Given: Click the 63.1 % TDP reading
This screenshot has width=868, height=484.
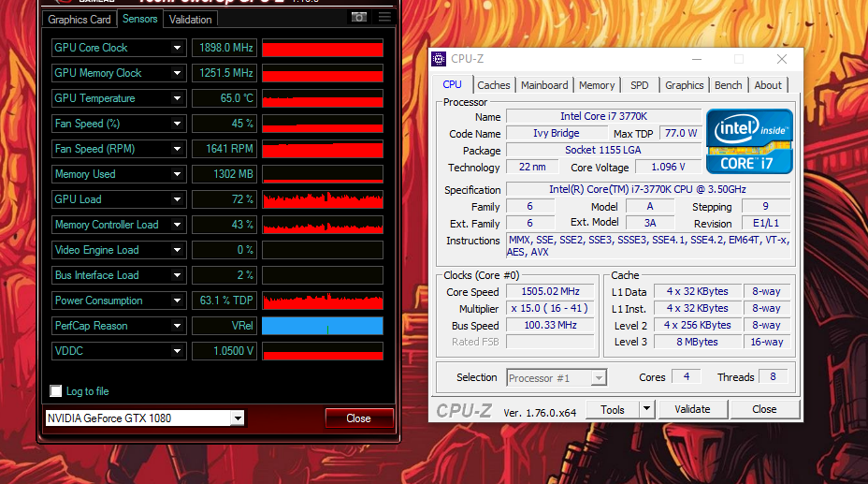Looking at the screenshot, I should pyautogui.click(x=224, y=301).
